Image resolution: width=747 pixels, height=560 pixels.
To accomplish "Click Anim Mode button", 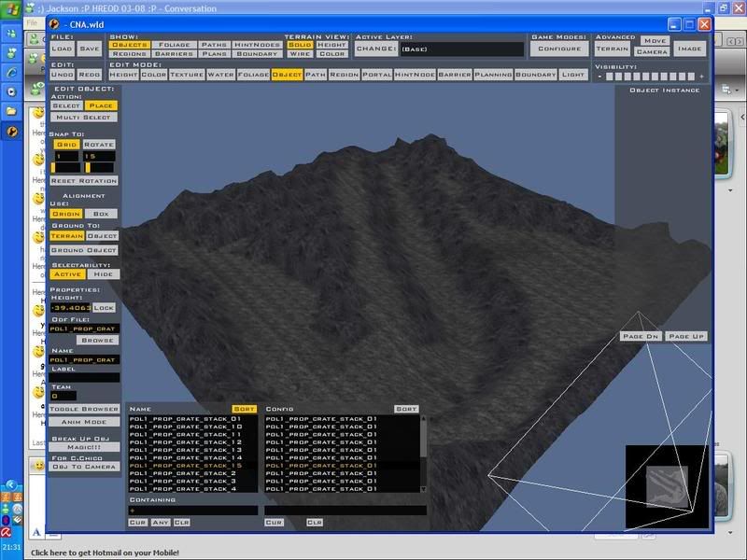I will tap(84, 422).
